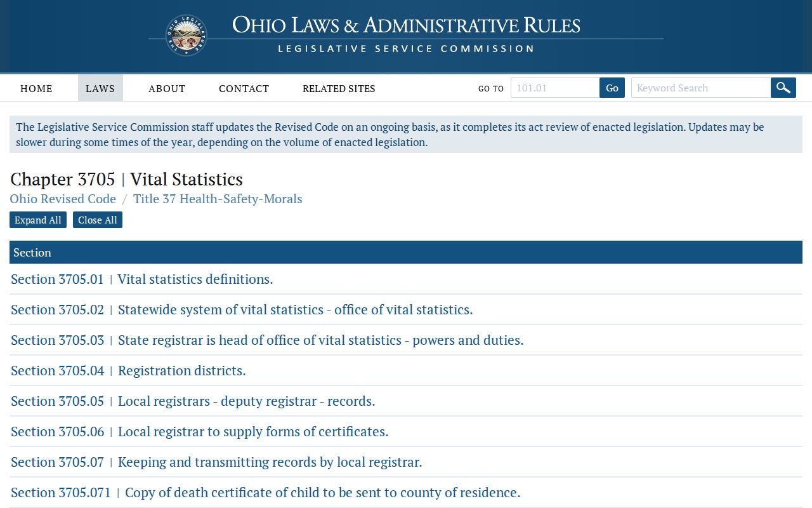The image size is (812, 508).
Task: Click the Chapter 3705 Vital Statistics heading
Action: tap(126, 179)
